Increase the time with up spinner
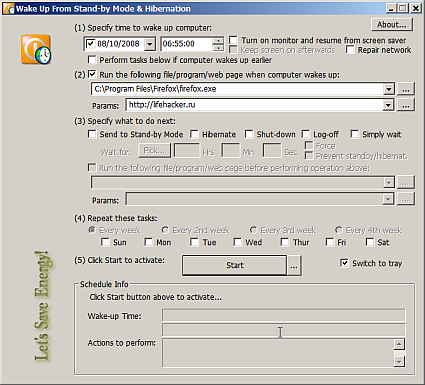 (x=218, y=41)
